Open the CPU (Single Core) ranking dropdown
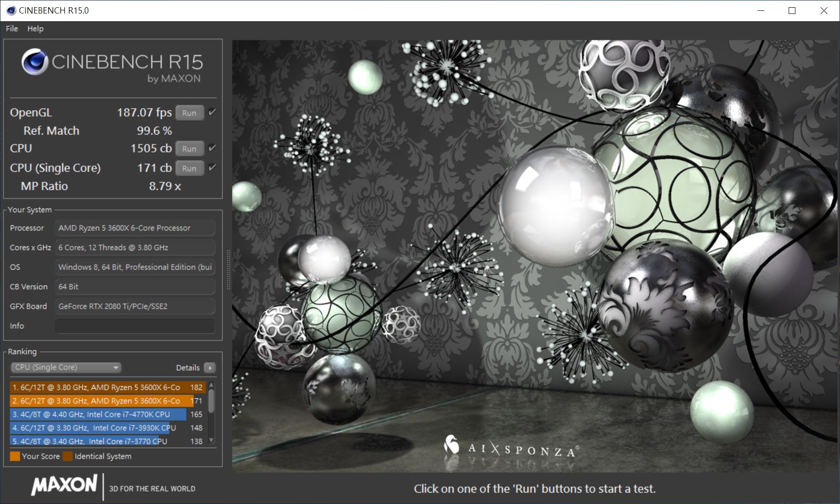This screenshot has width=840, height=504. pyautogui.click(x=65, y=367)
